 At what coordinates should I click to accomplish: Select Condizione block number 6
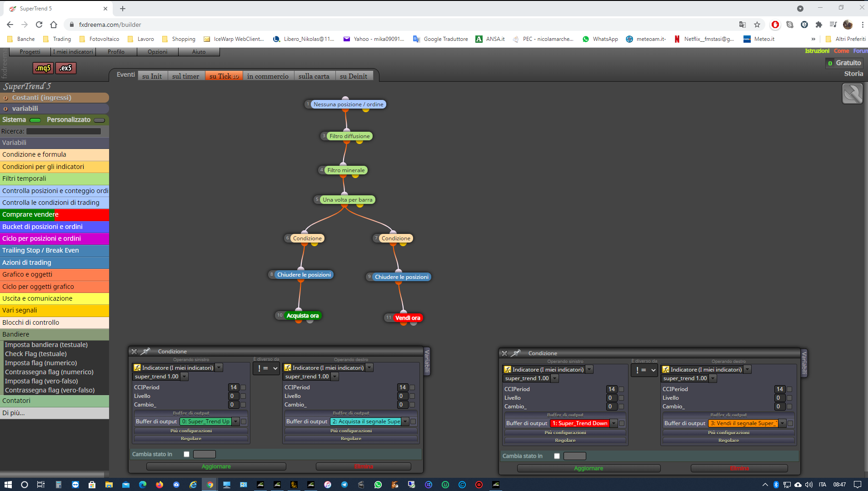307,238
